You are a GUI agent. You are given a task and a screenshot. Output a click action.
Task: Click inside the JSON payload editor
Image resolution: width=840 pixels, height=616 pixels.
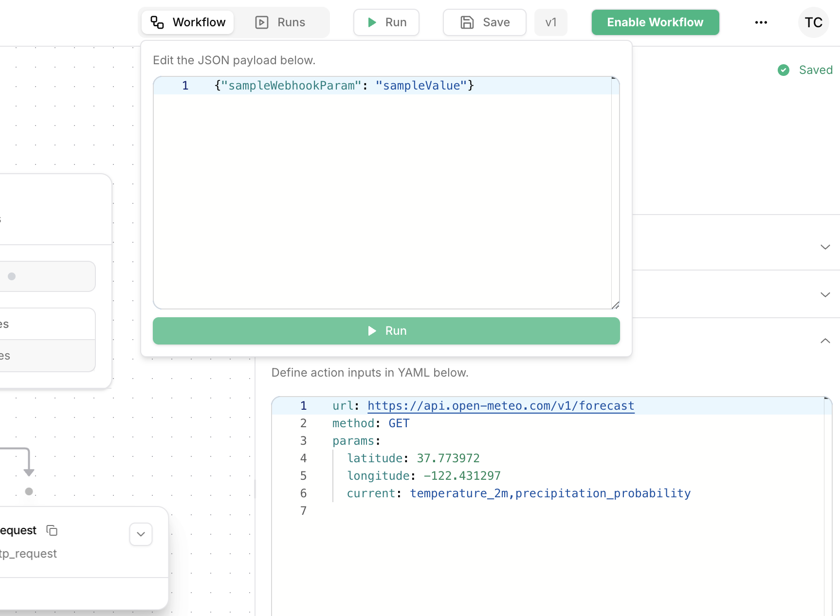(x=386, y=193)
